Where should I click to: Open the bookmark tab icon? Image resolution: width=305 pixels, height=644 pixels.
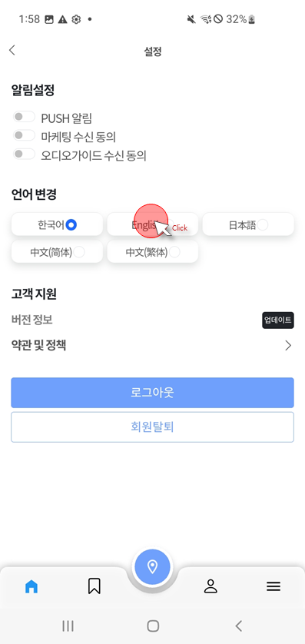(94, 586)
